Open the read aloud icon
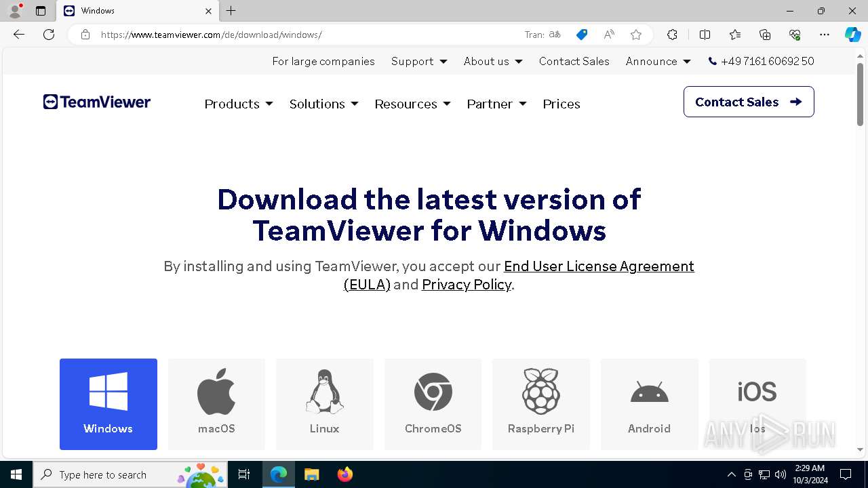868x488 pixels. pos(609,35)
